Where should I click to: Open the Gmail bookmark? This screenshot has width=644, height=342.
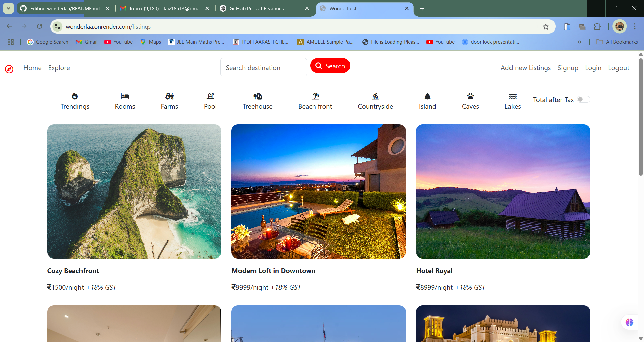tap(87, 42)
